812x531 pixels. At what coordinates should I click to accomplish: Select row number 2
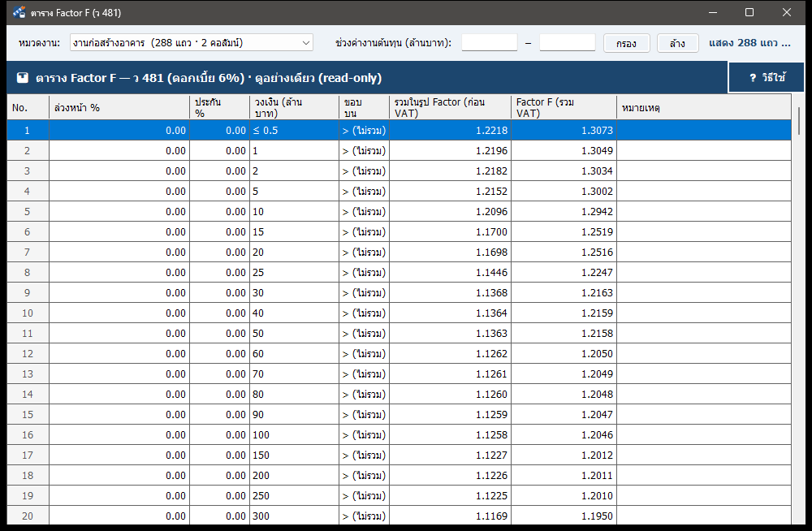(28, 151)
